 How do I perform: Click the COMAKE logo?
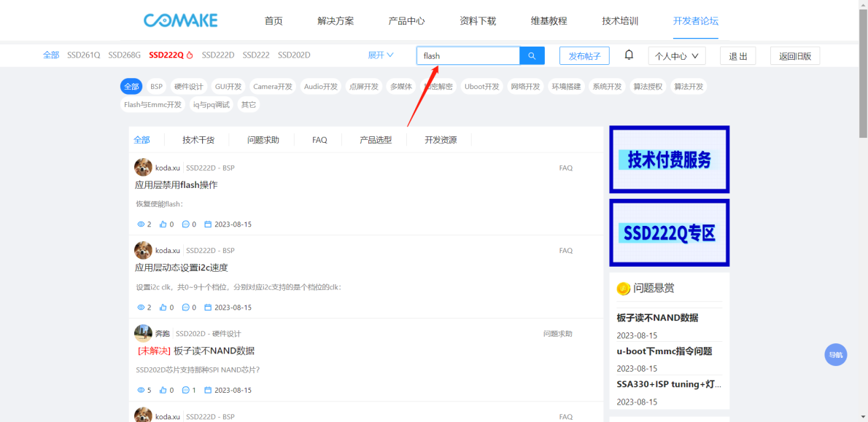[181, 20]
